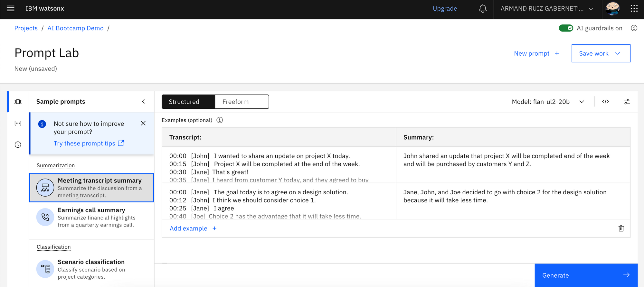Show AI guardrails info icon
The image size is (644, 287).
point(634,28)
